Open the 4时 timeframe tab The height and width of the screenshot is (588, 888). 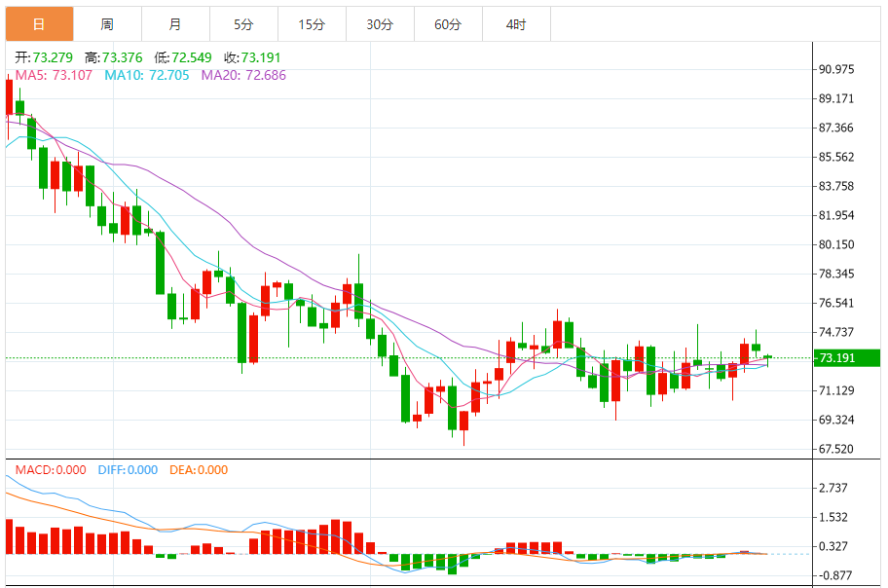516,24
